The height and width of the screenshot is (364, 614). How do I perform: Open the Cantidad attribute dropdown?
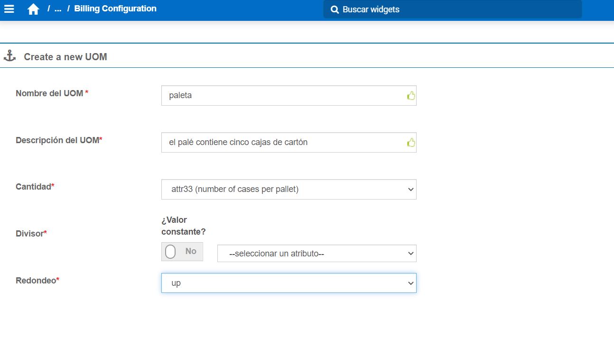pyautogui.click(x=288, y=189)
